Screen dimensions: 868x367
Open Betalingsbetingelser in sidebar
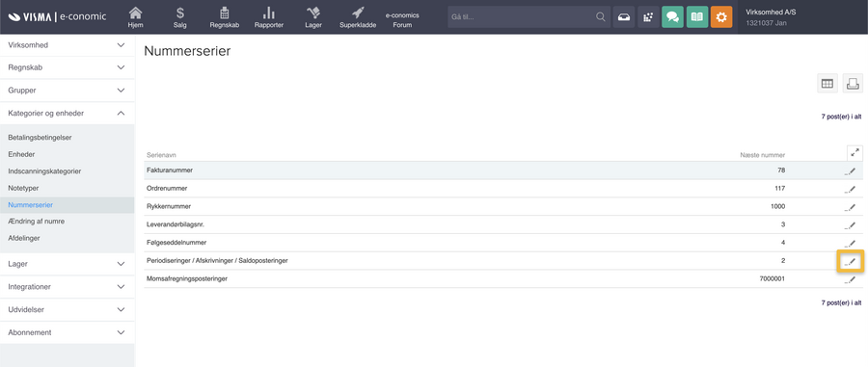pyautogui.click(x=40, y=137)
